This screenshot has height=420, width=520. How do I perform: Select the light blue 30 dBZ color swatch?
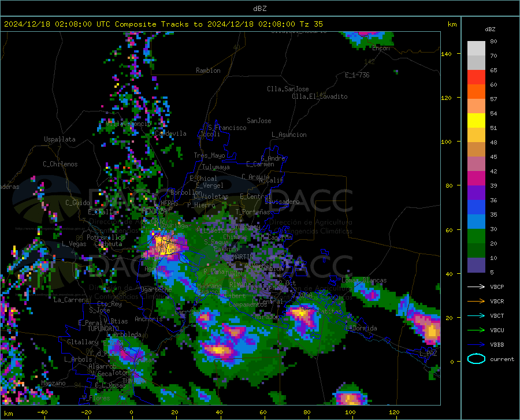pos(476,222)
